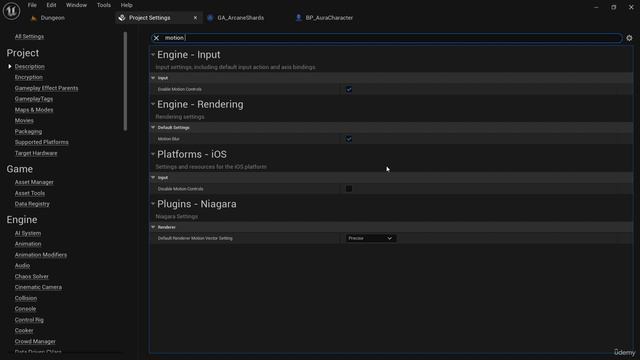640x360 pixels.
Task: Toggle the Motion Blur checkbox
Action: (349, 139)
